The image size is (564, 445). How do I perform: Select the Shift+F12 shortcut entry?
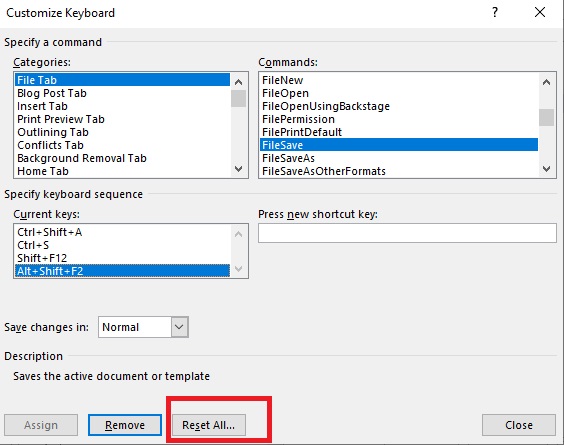[42, 258]
